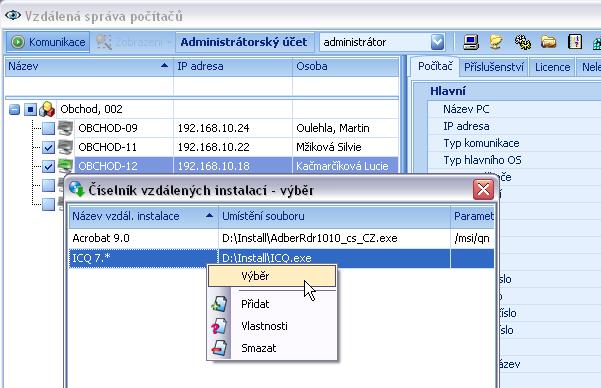
Task: Click the Přidat document icon
Action: click(x=219, y=304)
